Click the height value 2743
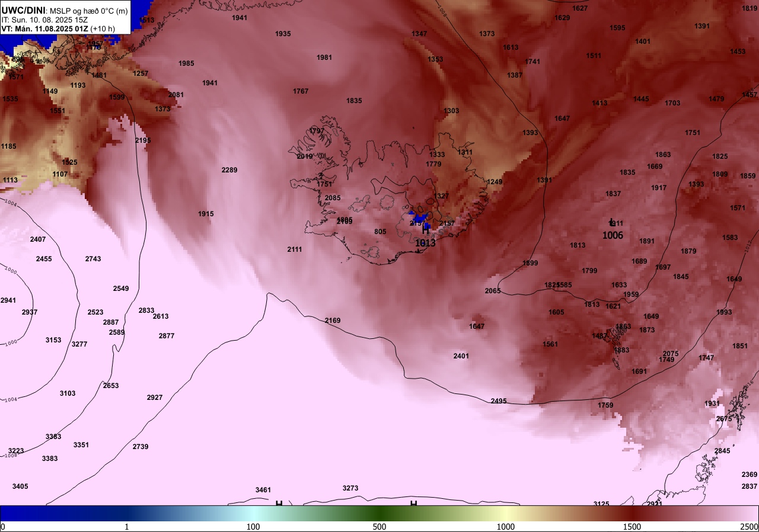This screenshot has width=759, height=532. pyautogui.click(x=93, y=259)
